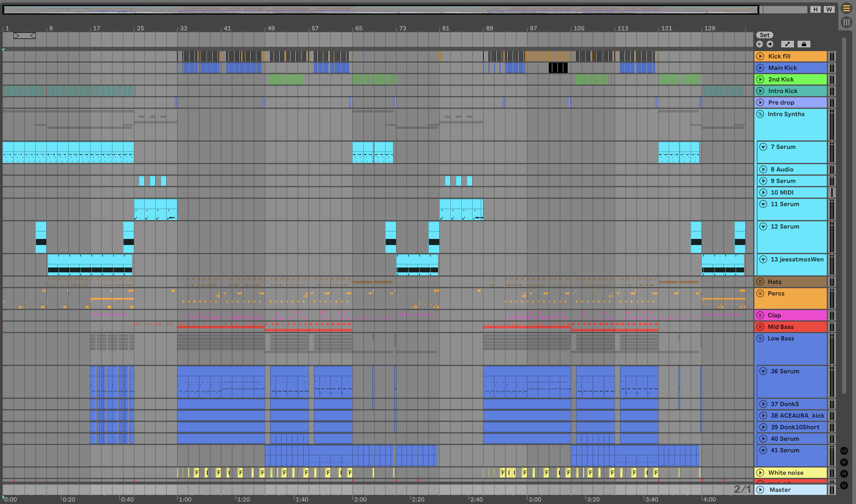Click the Lock Envelopes padlock icon
This screenshot has width=856, height=504.
[804, 44]
